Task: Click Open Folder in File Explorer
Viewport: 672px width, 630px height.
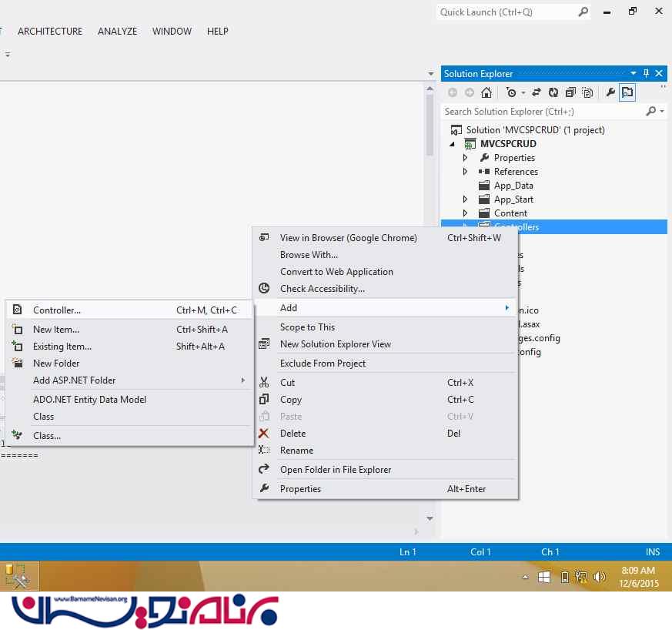Action: (x=336, y=470)
